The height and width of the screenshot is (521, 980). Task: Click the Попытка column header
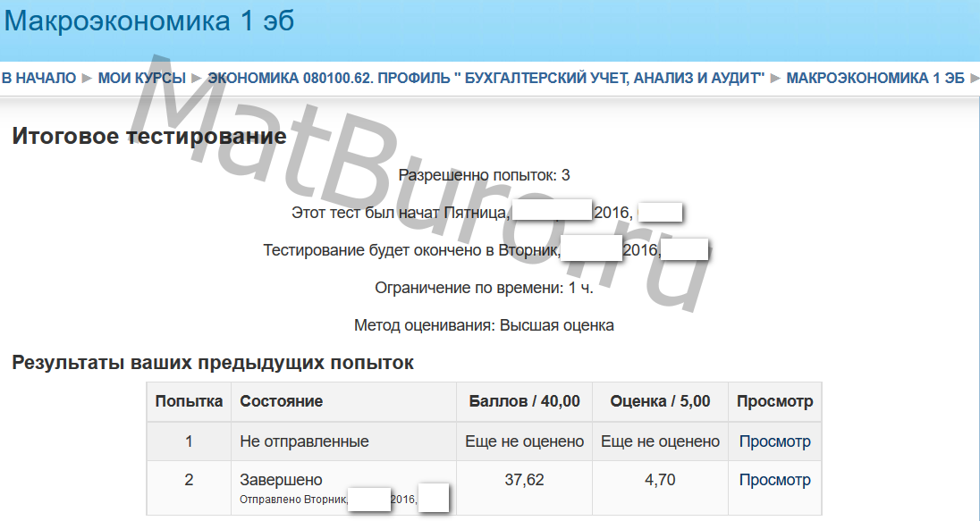pos(189,401)
